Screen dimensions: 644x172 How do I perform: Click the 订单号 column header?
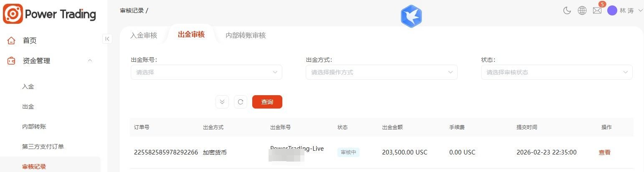pos(142,127)
